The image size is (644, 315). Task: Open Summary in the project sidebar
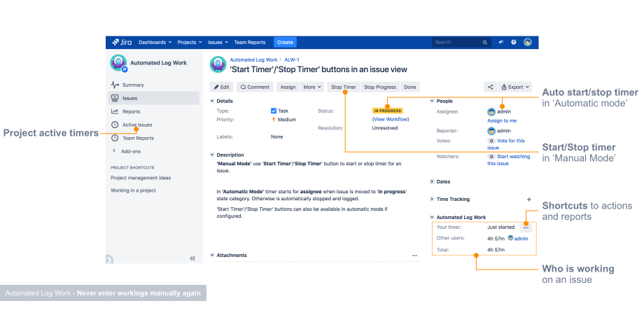(x=133, y=85)
